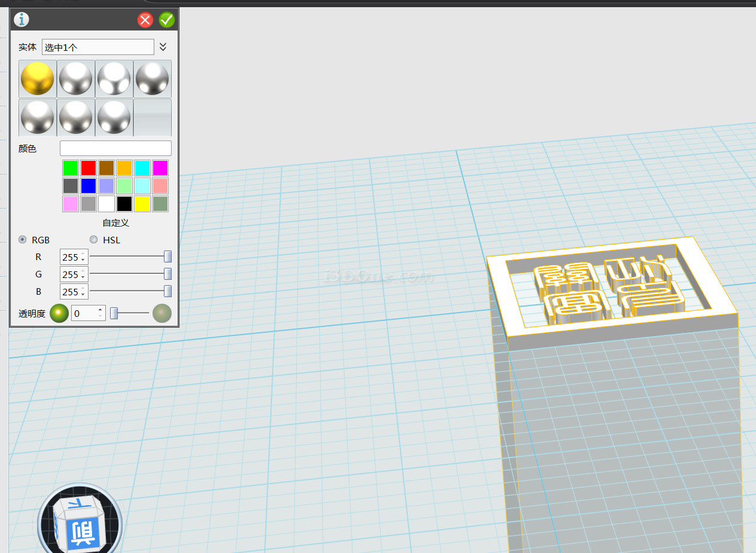Viewport: 756px width, 553px height.
Task: Decrease the R value with its down arrow
Action: [83, 259]
